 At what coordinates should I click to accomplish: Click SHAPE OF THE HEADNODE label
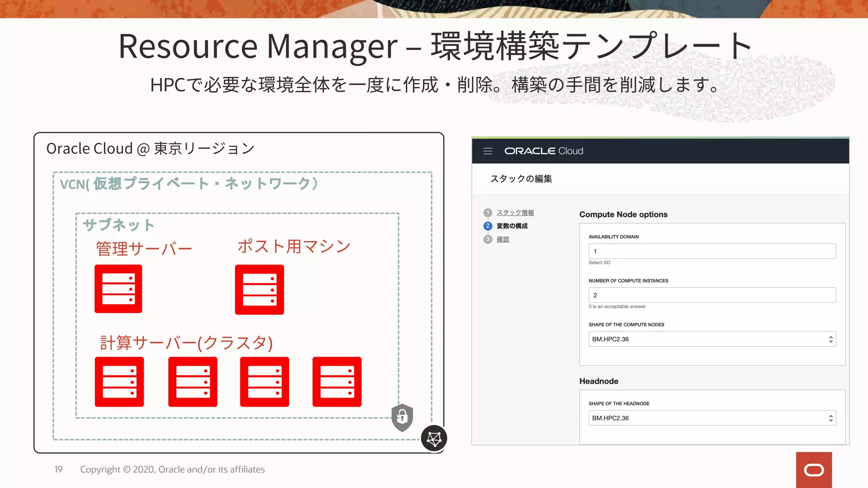coord(619,404)
